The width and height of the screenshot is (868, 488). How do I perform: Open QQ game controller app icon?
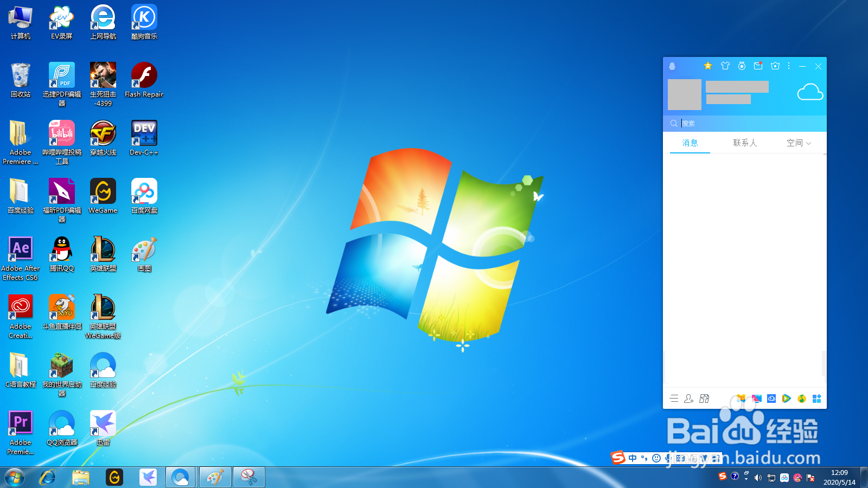pos(741,399)
